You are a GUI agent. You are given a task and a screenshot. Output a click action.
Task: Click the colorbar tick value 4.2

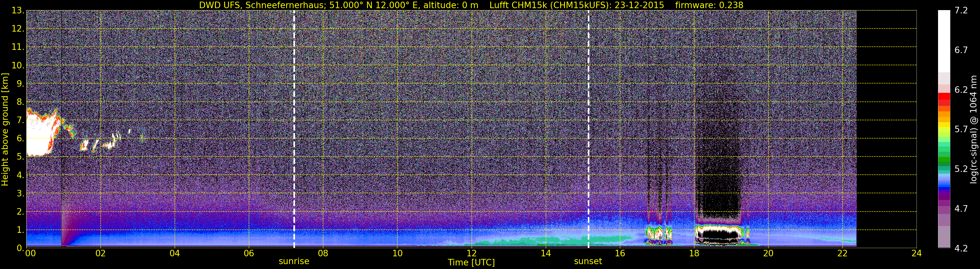pos(961,248)
